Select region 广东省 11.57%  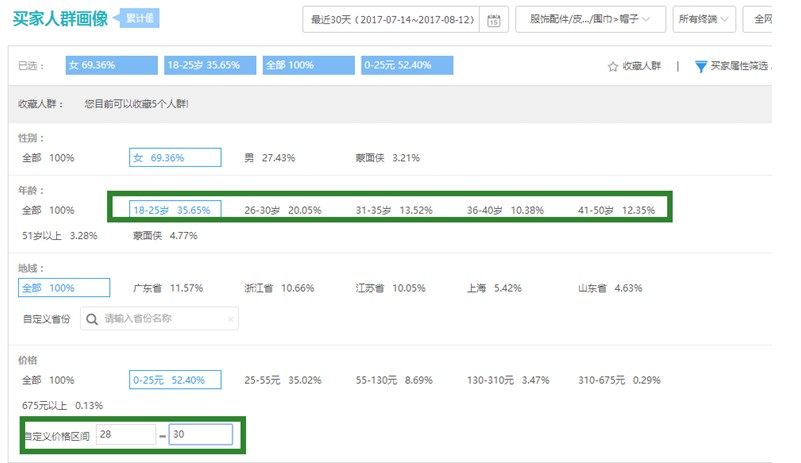click(168, 288)
